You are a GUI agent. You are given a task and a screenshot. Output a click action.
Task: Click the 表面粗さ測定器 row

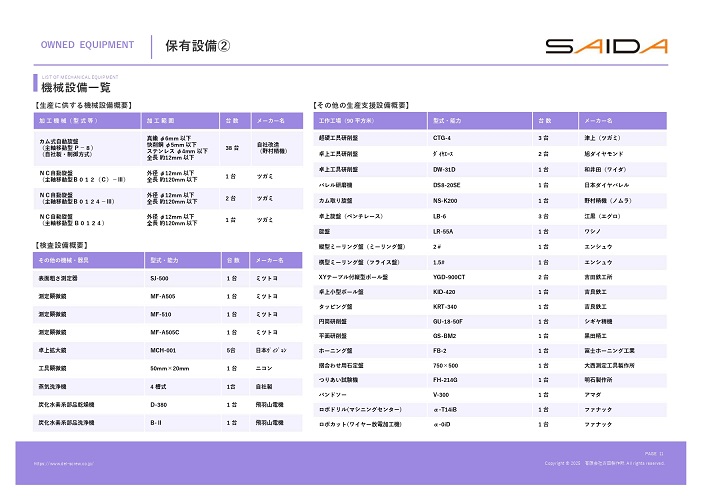coord(59,279)
